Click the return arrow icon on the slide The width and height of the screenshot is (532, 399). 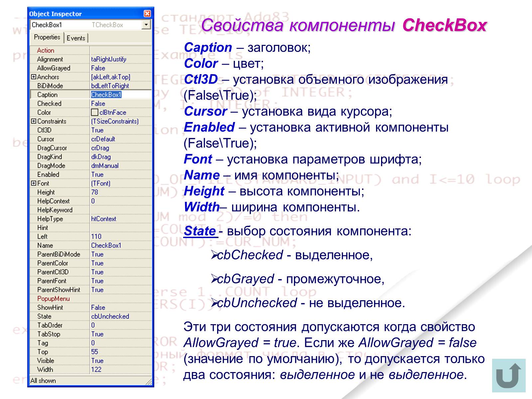tap(509, 375)
